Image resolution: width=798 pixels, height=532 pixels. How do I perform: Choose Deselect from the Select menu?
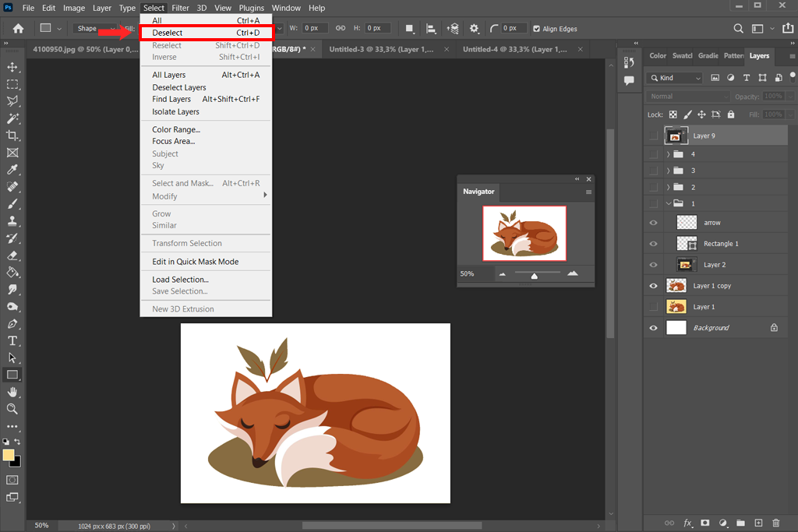point(206,33)
